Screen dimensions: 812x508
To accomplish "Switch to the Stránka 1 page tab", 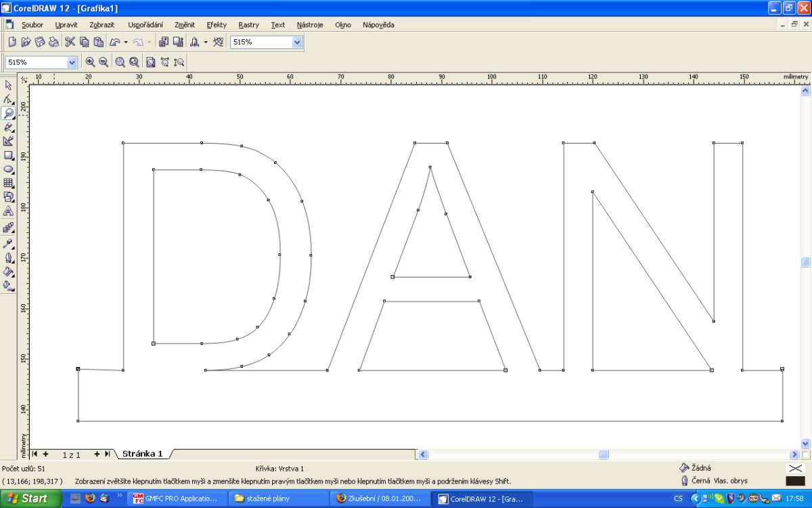I will (x=142, y=454).
